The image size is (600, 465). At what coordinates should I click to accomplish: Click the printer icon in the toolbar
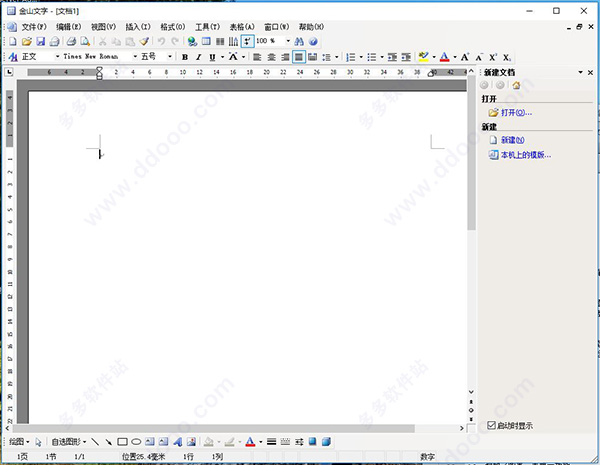tap(71, 41)
